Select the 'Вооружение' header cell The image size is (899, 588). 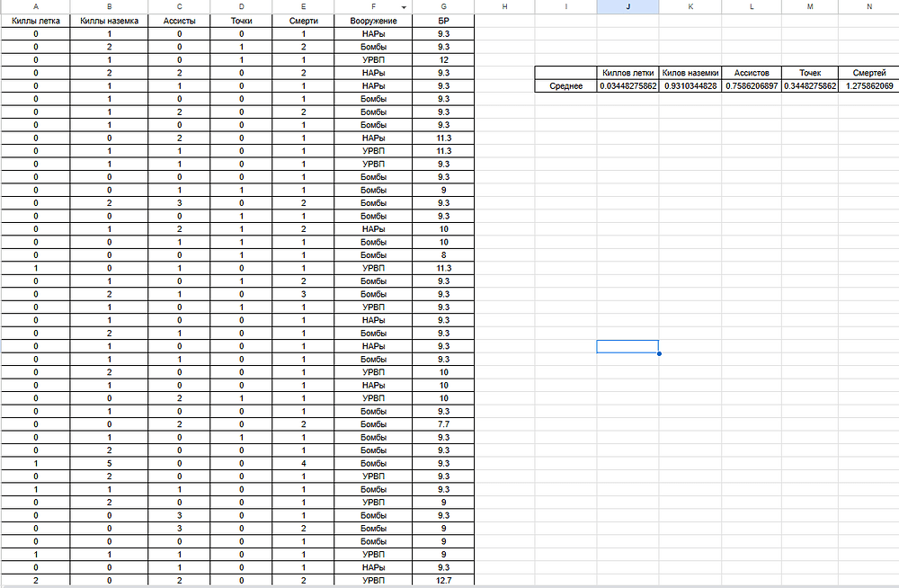(373, 20)
